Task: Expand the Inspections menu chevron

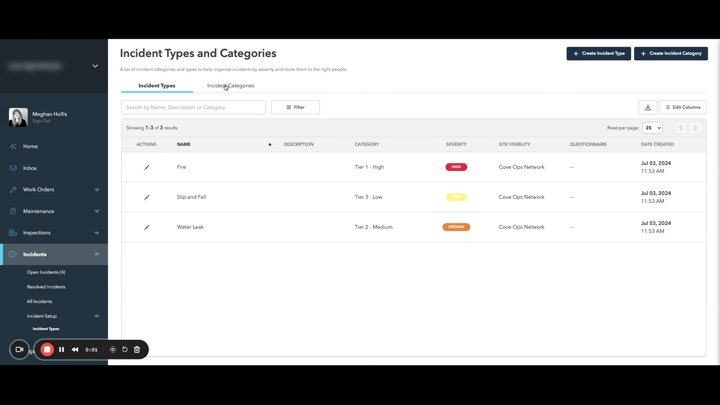Action: point(97,233)
